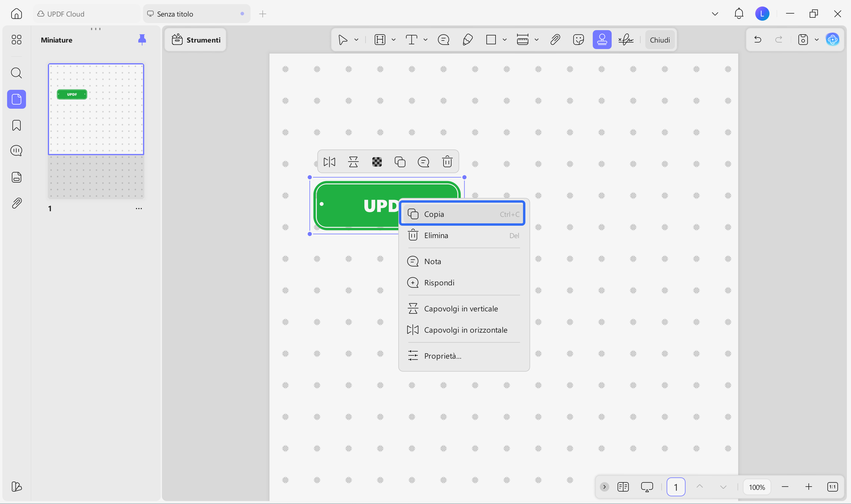851x504 pixels.
Task: Zoom in with plus button
Action: [808, 487]
